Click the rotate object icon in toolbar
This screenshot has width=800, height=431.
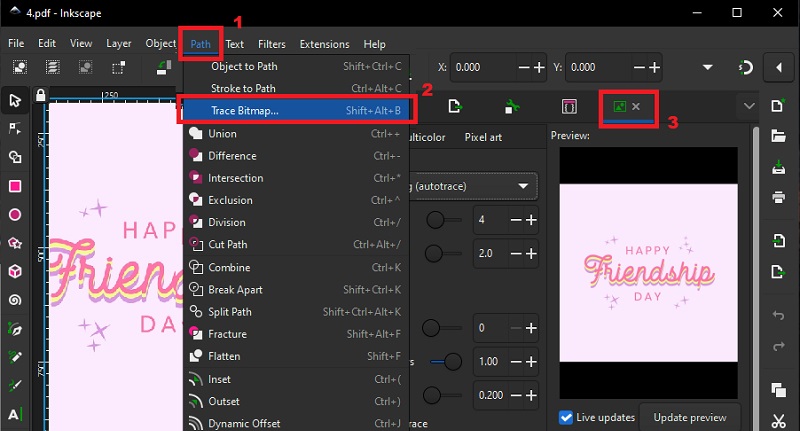coord(164,67)
